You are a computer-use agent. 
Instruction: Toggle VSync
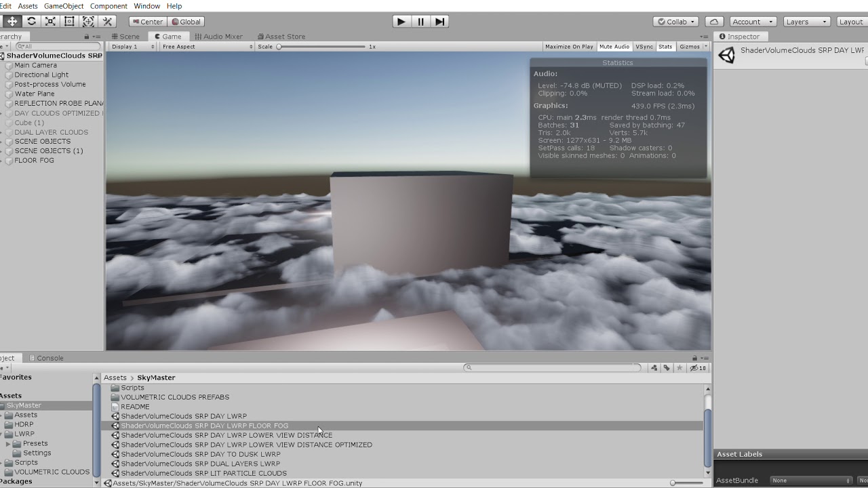644,47
